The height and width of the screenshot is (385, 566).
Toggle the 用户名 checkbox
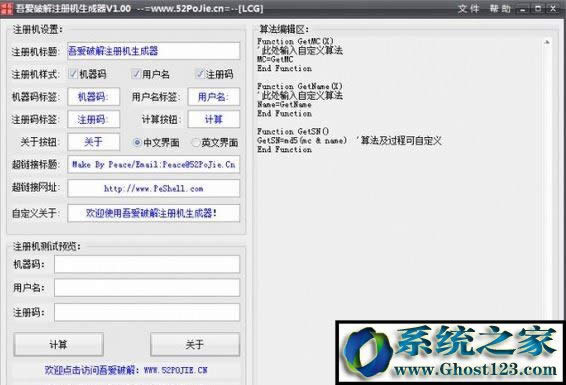[x=136, y=74]
